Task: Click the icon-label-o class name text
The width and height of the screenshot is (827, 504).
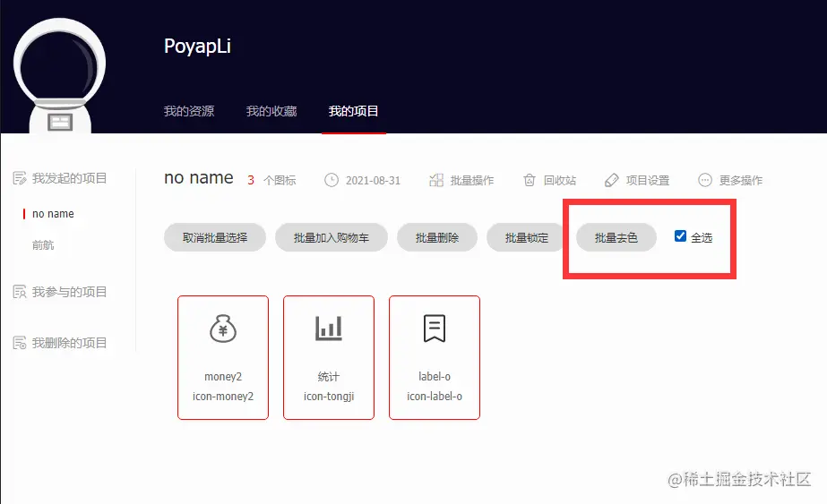Action: click(435, 397)
